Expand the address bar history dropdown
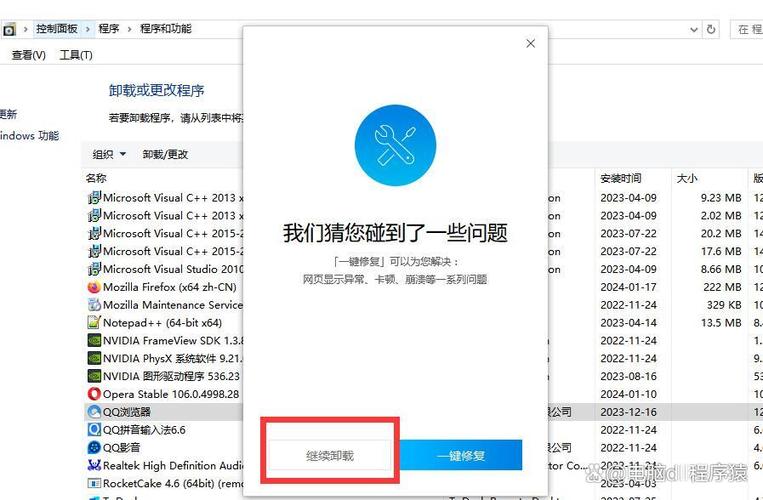The image size is (763, 500). (693, 30)
